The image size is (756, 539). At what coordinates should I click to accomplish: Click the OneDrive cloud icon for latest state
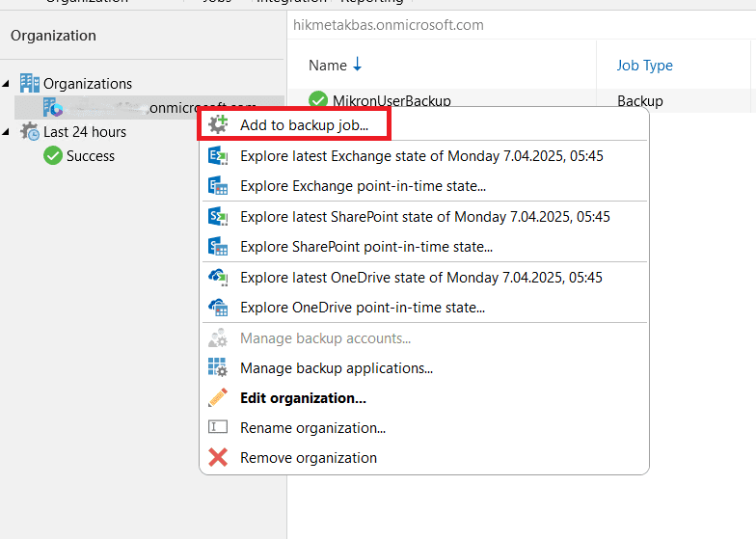click(x=218, y=278)
